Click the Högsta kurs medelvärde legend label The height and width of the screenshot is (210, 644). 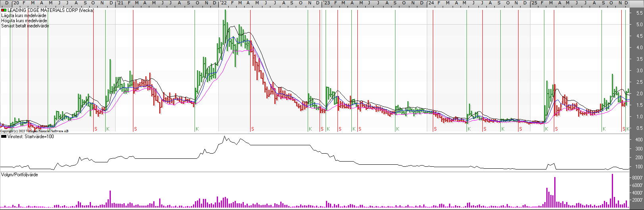24,21
